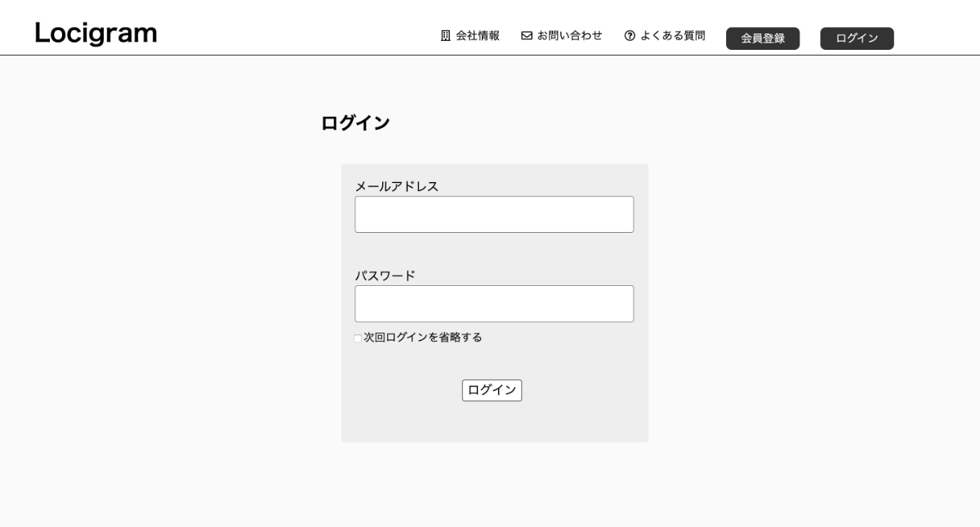
Task: Click the 次回ログインを省略する label text
Action: click(423, 337)
